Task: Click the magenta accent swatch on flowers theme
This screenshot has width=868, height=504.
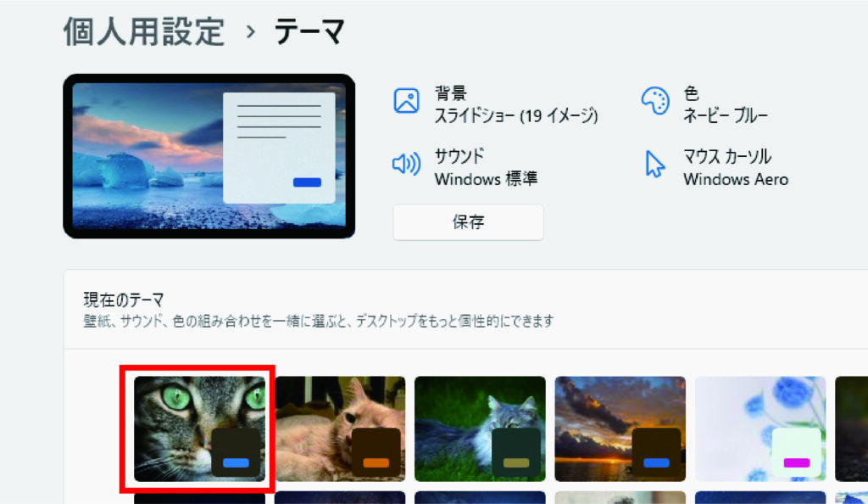Action: pyautogui.click(x=796, y=462)
